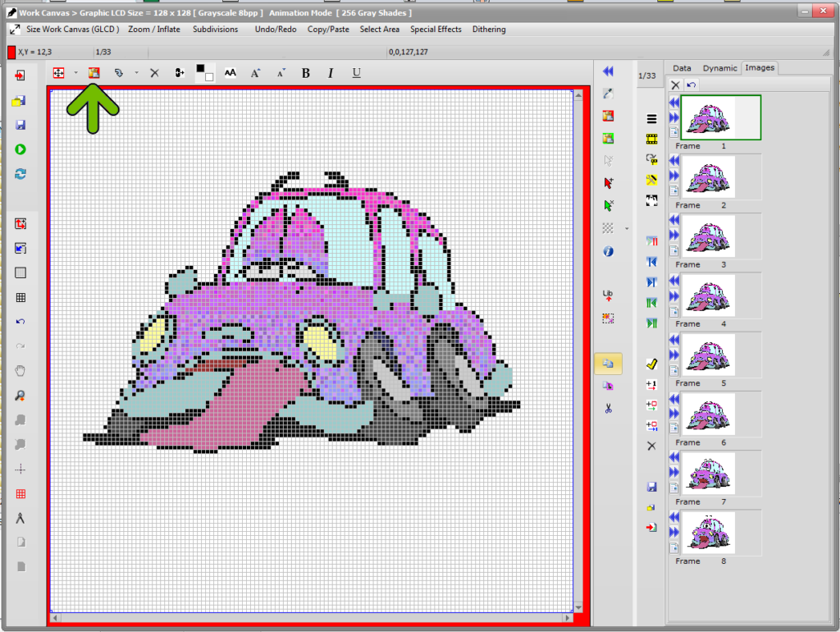Open the image file icon marked by green arrow
Viewport: 840px width, 632px height.
(94, 72)
